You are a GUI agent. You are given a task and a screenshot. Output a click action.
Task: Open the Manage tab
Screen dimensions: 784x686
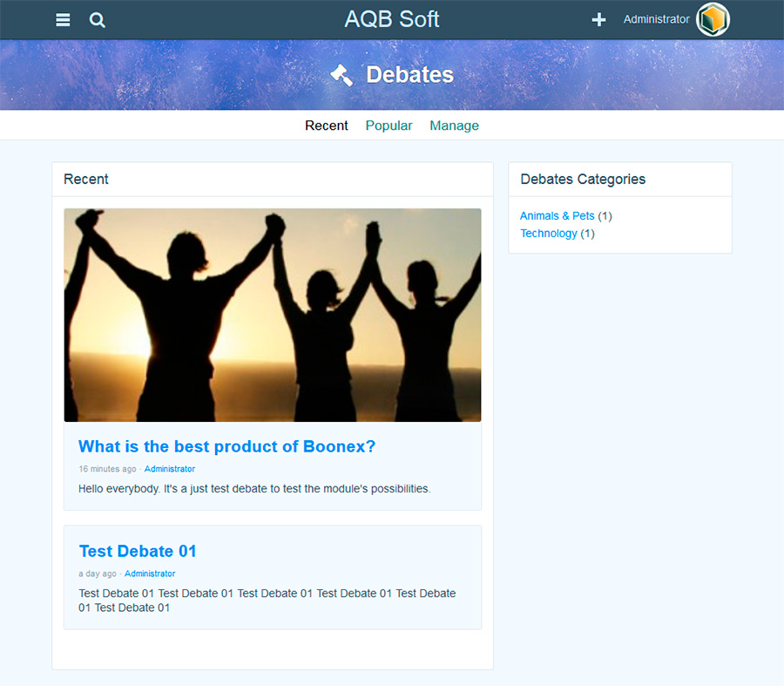454,126
